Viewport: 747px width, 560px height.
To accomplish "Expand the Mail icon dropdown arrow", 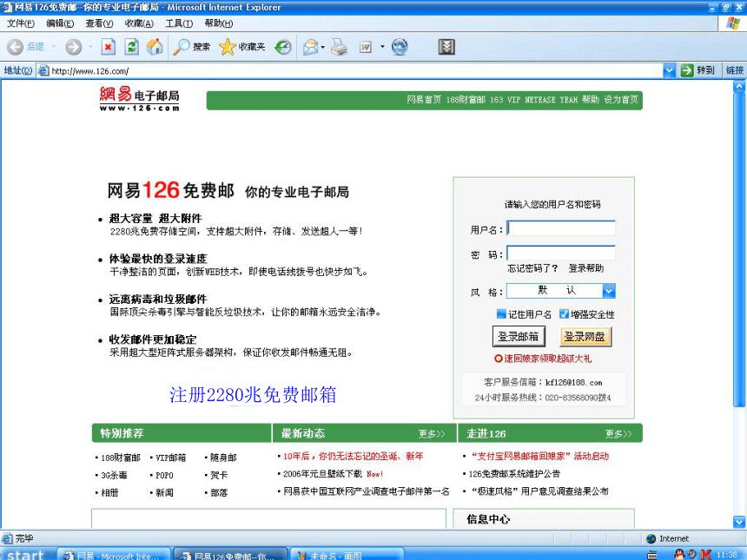I will [323, 47].
